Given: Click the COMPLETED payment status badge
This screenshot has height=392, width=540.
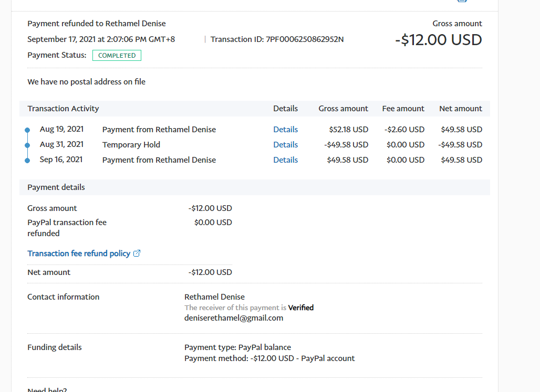Looking at the screenshot, I should pyautogui.click(x=117, y=56).
